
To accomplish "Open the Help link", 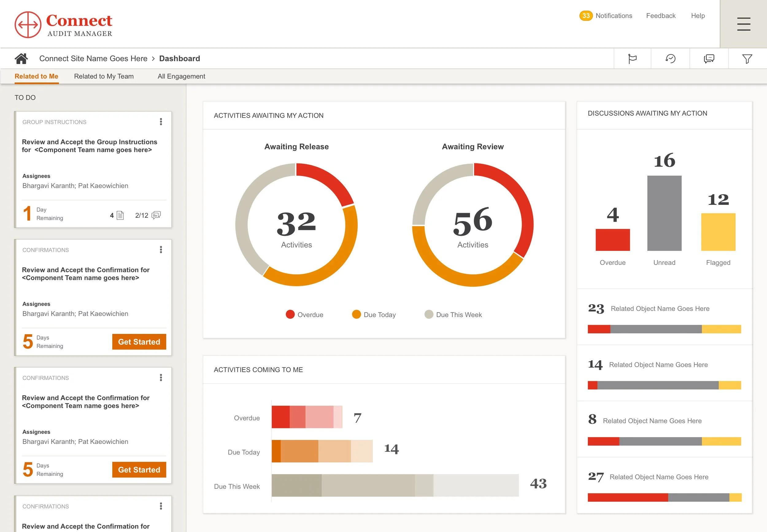I will click(x=698, y=16).
